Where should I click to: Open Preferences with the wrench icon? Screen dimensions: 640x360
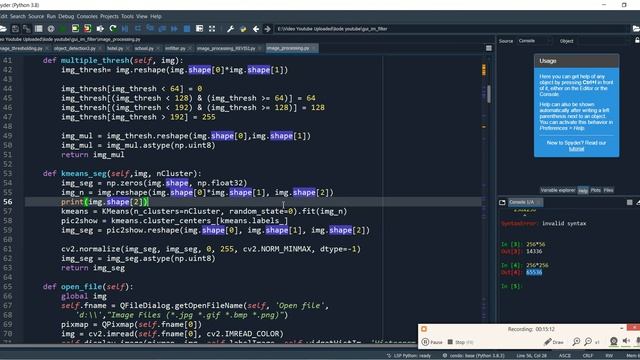coord(230,29)
